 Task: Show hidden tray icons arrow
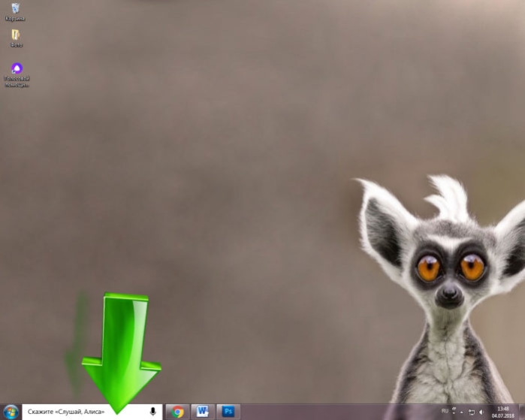click(462, 412)
